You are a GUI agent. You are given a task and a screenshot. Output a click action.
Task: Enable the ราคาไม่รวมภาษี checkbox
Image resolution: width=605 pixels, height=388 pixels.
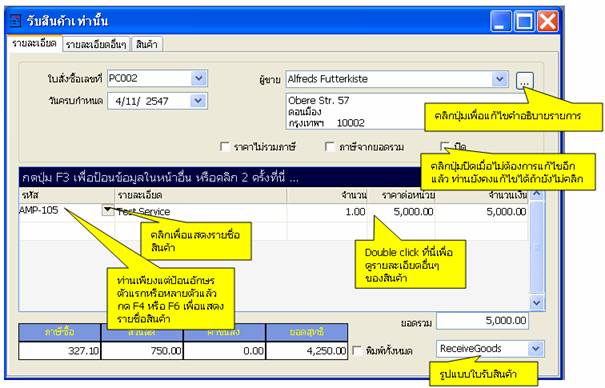[225, 147]
